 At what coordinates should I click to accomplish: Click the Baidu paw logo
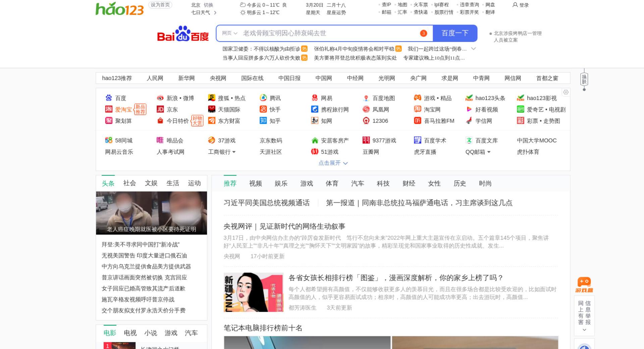coord(183,33)
